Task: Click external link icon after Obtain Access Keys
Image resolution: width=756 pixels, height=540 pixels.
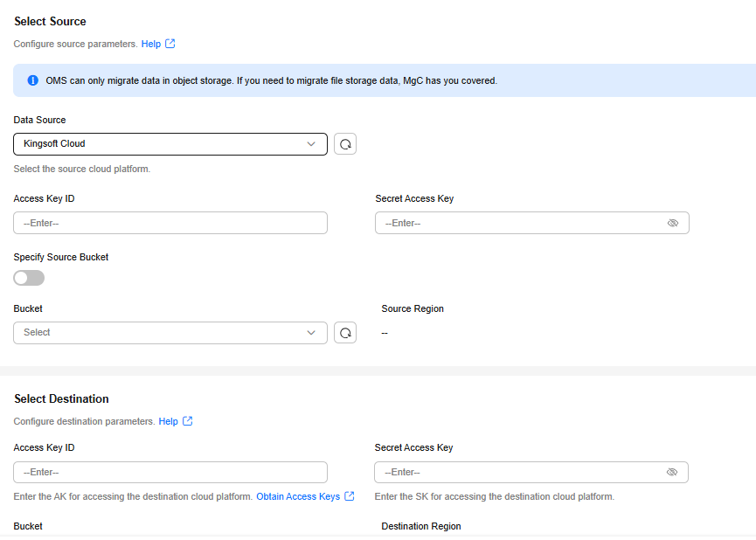Action: (350, 496)
